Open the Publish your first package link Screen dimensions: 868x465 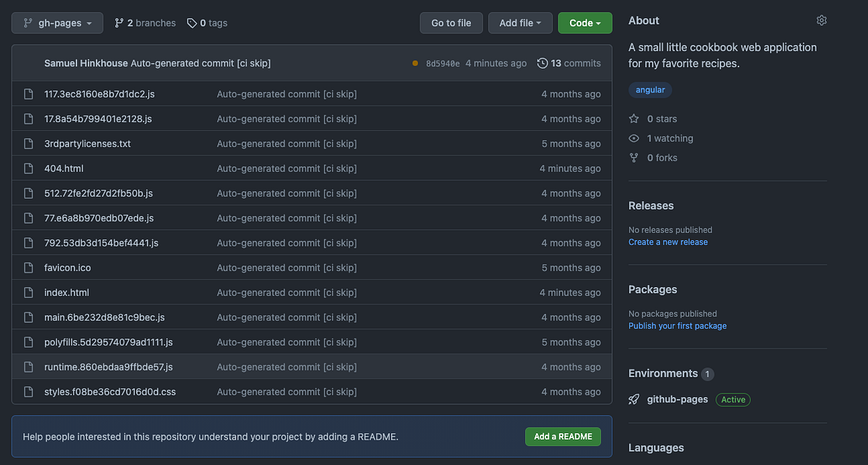coord(677,325)
